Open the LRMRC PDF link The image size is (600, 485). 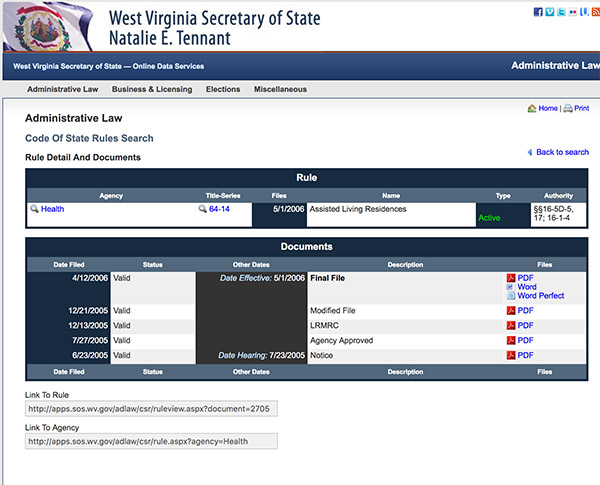click(525, 325)
